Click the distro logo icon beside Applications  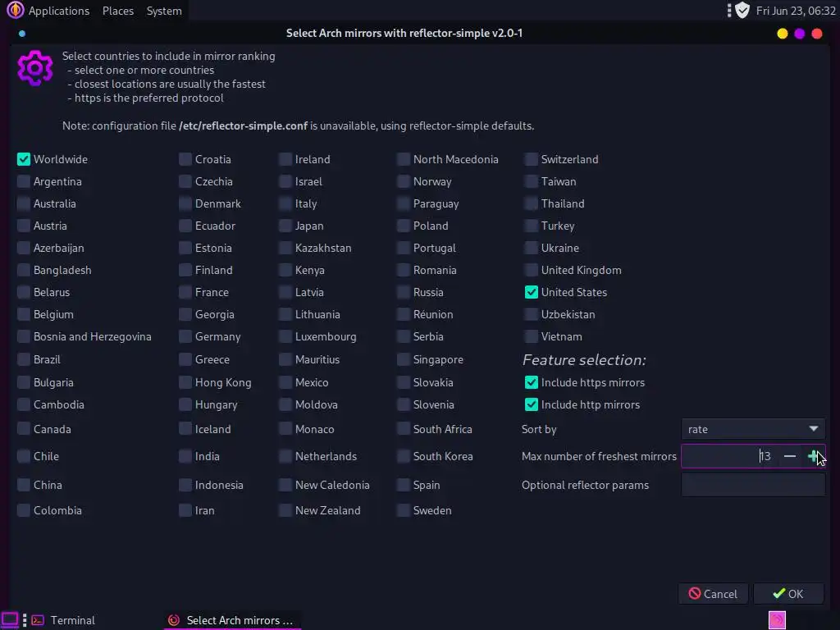pos(15,10)
